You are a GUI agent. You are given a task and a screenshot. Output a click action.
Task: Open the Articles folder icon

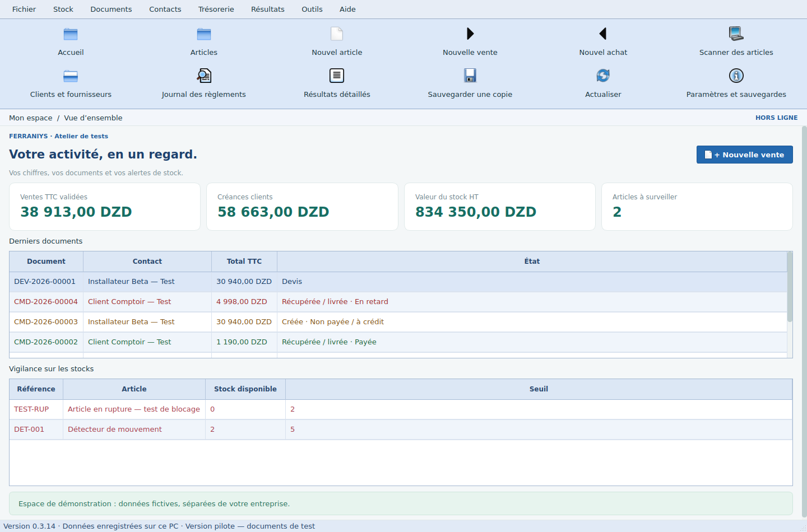coord(204,34)
